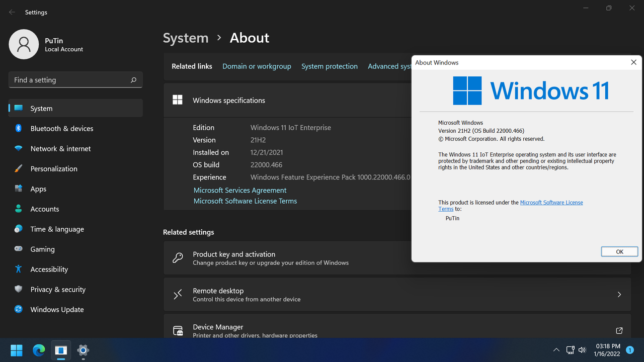This screenshot has width=644, height=362.
Task: Show hidden system tray icons
Action: pos(556,350)
